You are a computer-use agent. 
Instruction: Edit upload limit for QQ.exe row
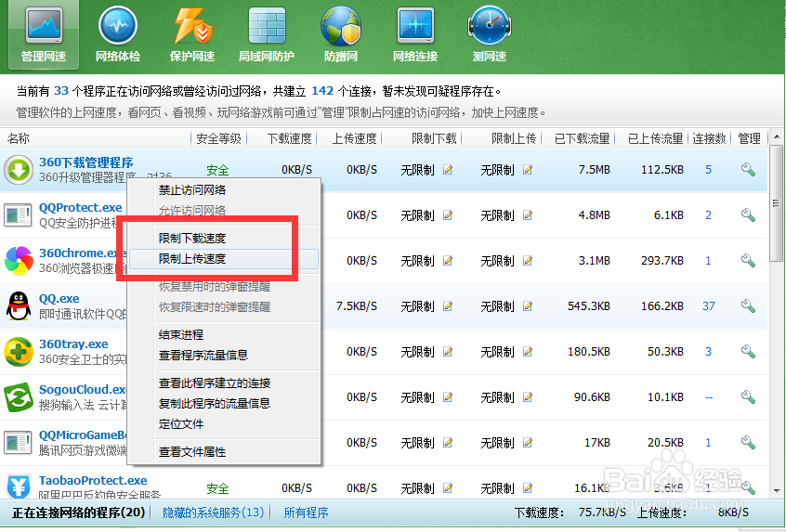point(528,306)
